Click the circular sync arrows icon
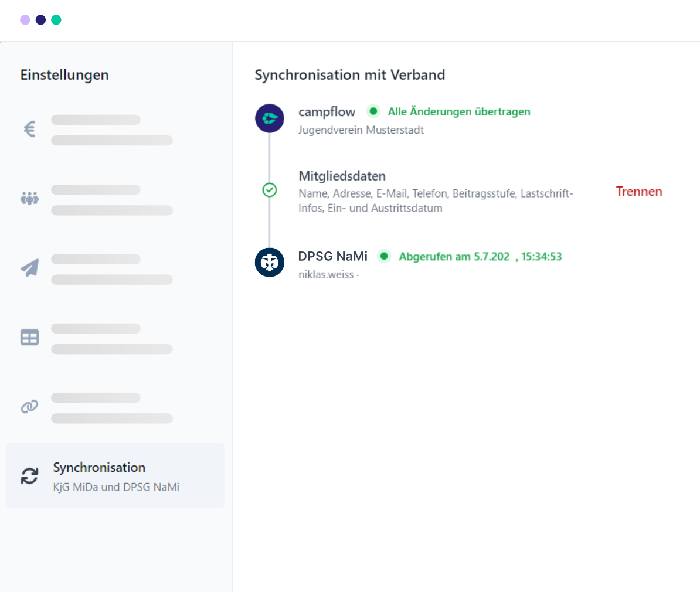 point(29,476)
